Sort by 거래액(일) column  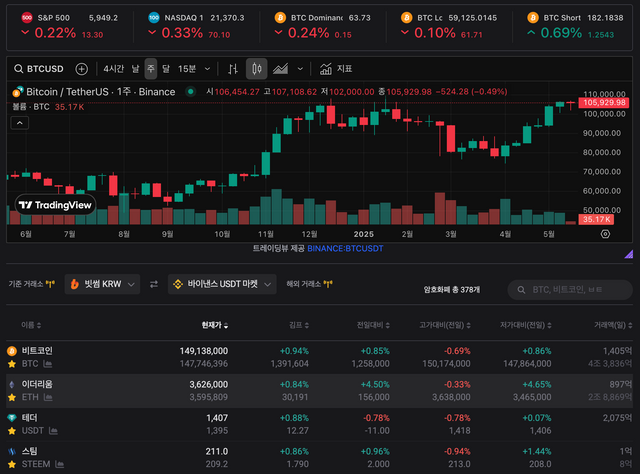click(613, 325)
